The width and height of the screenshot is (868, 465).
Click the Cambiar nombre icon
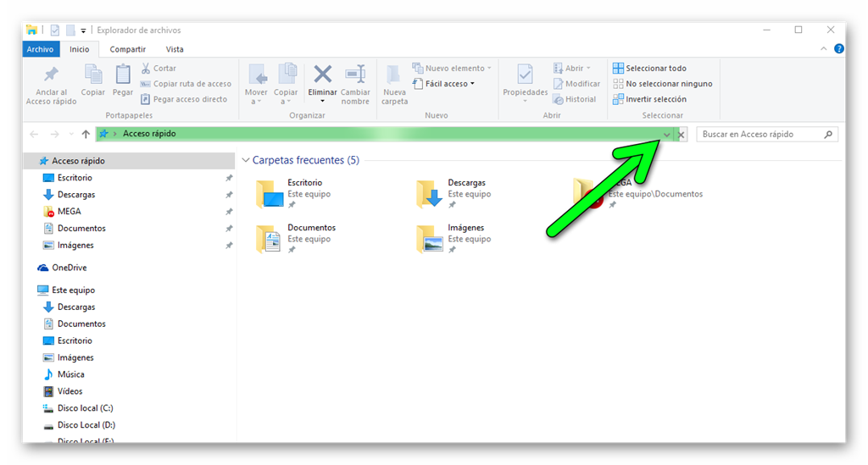click(x=355, y=74)
